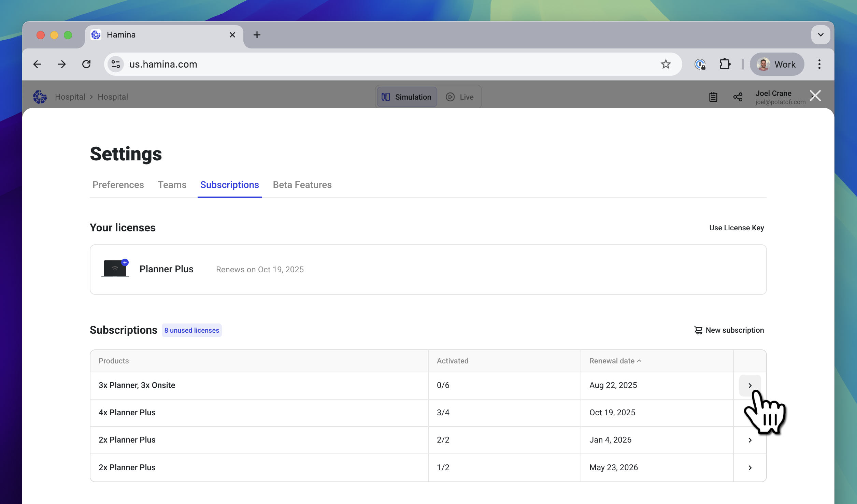857x504 pixels.
Task: Click the password manager extension icon
Action: pos(700,64)
